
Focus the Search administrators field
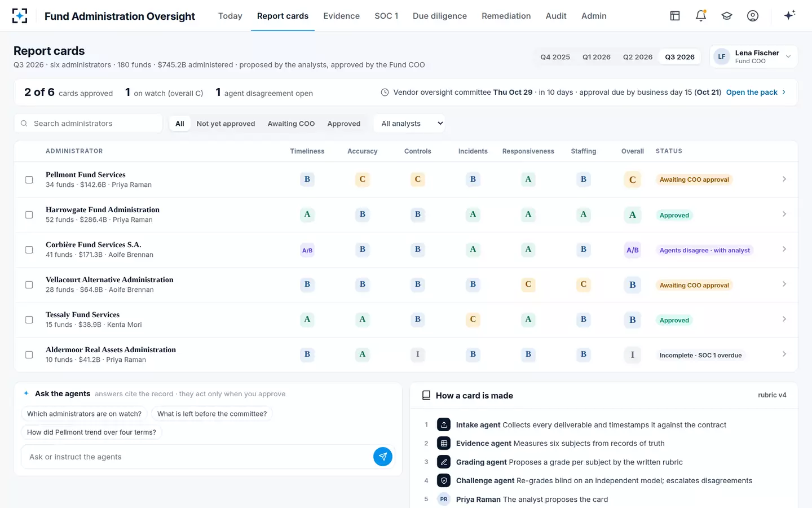click(89, 124)
